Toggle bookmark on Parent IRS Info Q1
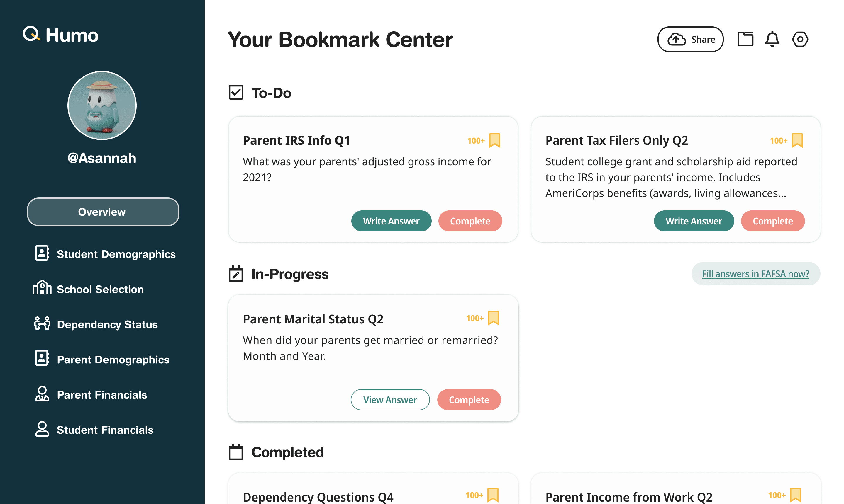Image resolution: width=844 pixels, height=504 pixels. pos(494,141)
